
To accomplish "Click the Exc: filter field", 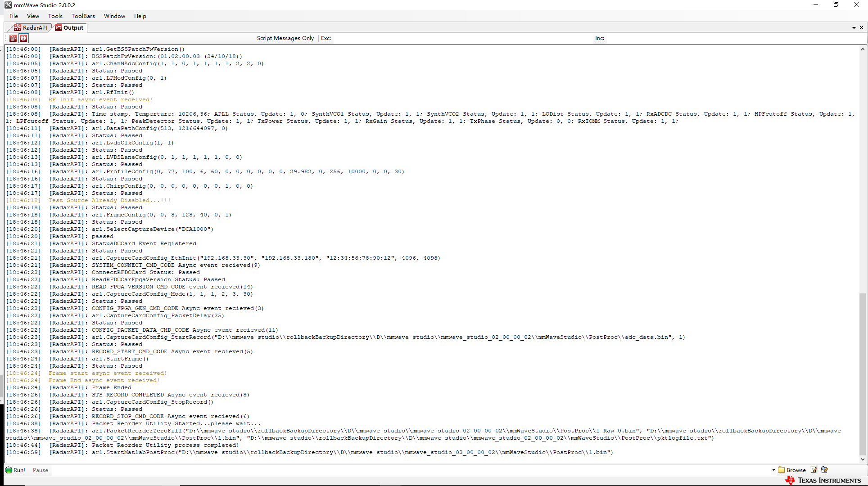I will pos(462,38).
